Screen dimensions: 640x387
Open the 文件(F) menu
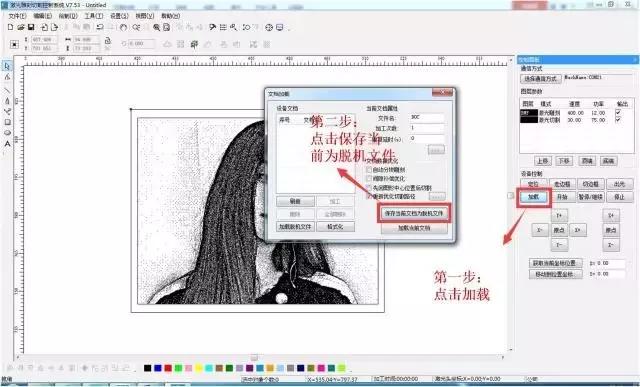coord(17,16)
